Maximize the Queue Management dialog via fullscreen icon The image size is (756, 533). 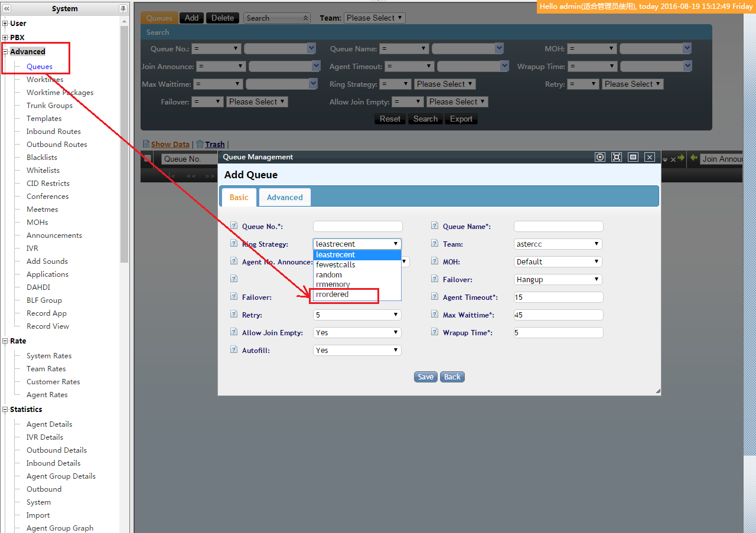click(x=617, y=157)
